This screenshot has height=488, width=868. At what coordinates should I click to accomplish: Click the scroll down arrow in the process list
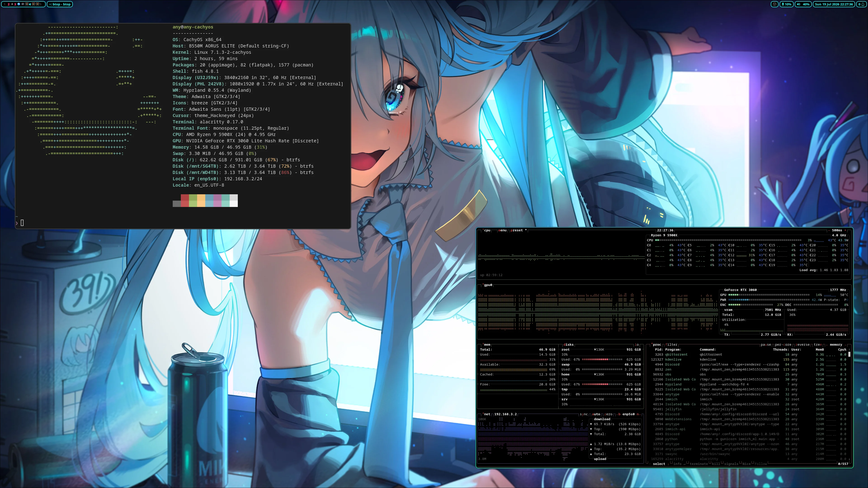tap(849, 459)
